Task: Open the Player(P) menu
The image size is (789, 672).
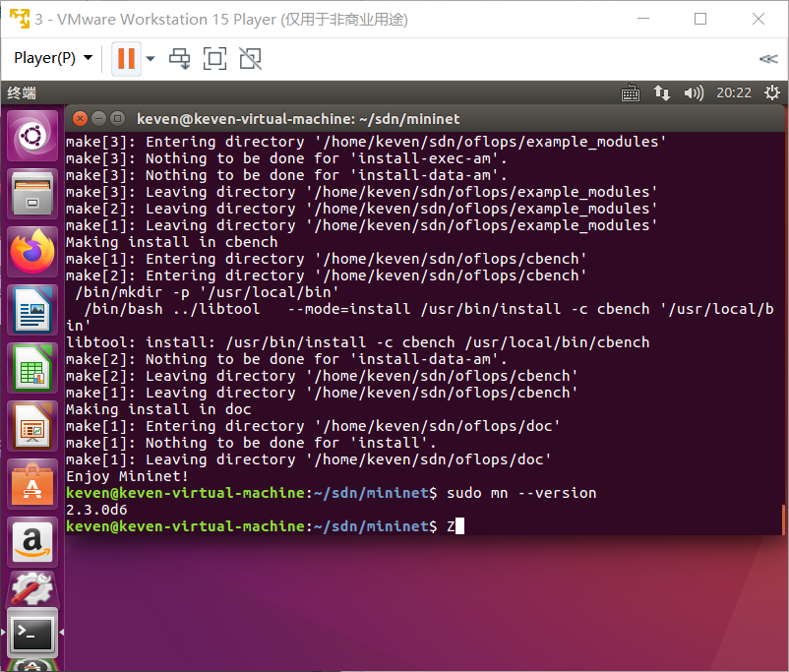Action: (53, 58)
